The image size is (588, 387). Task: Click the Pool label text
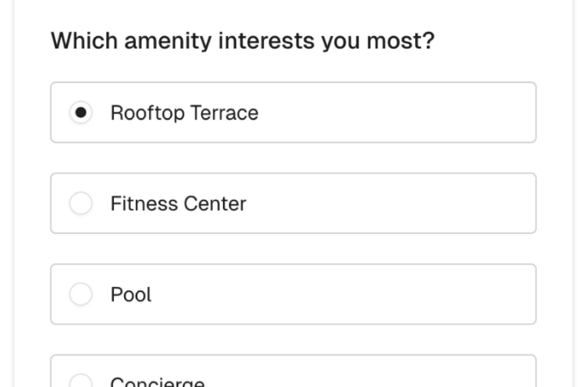coord(131,294)
